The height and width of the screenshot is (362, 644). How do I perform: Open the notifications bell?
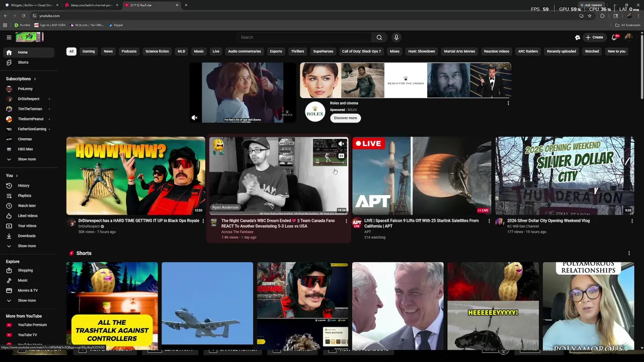point(614,37)
